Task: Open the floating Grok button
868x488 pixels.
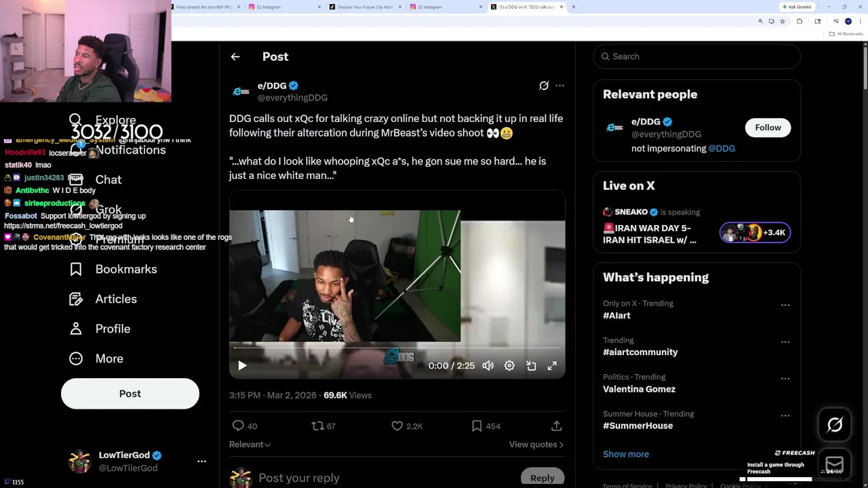Action: pyautogui.click(x=835, y=425)
